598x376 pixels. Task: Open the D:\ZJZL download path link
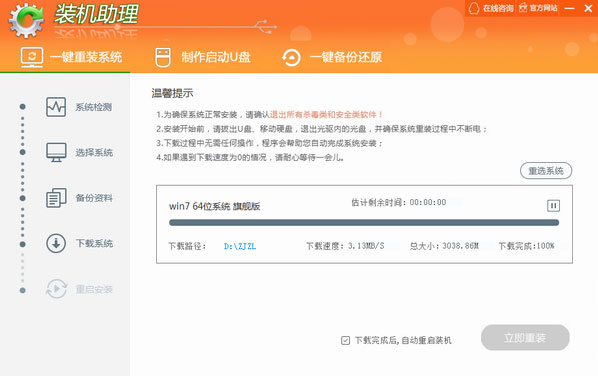click(240, 246)
